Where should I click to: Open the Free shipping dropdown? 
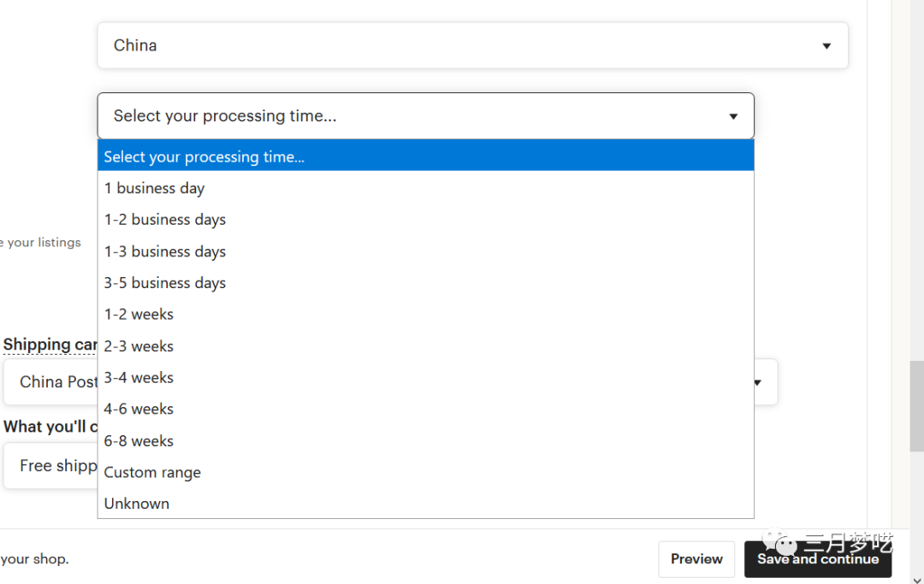click(50, 466)
